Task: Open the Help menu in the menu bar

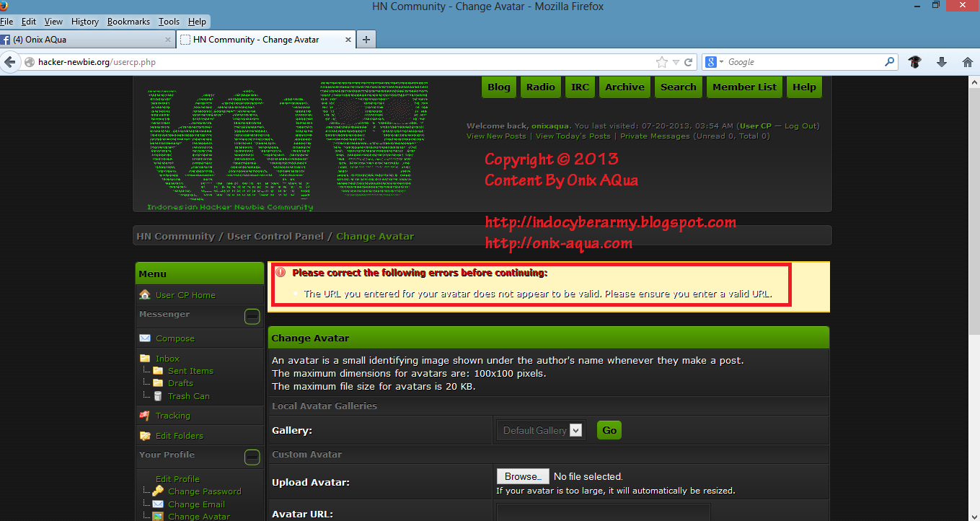Action: point(197,22)
